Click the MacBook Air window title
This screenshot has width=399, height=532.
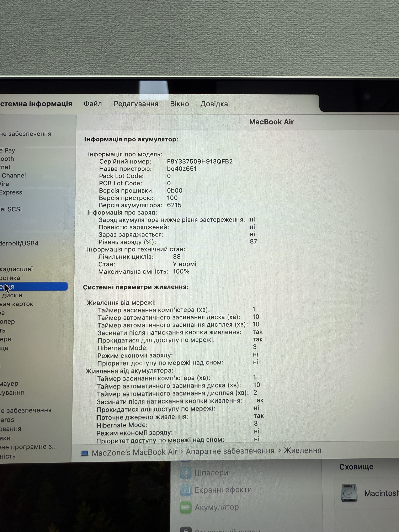(271, 122)
